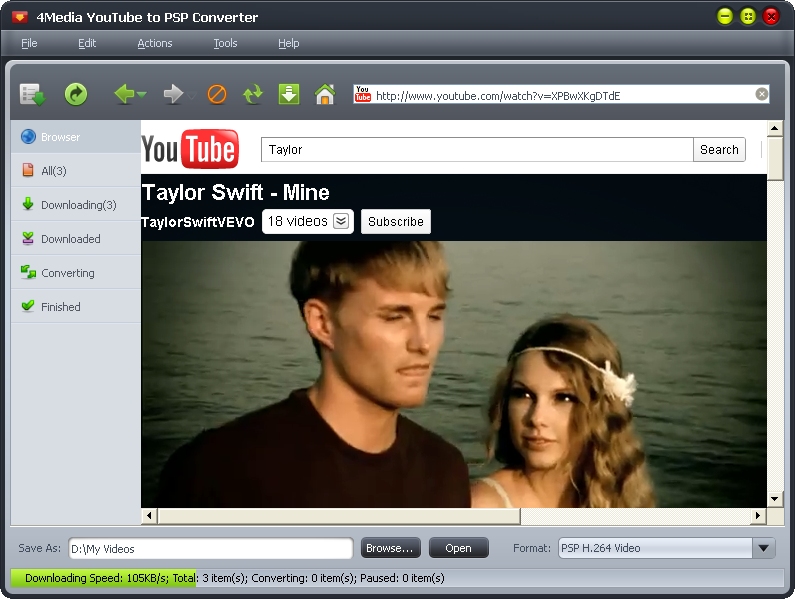Show Converting items list

76,272
